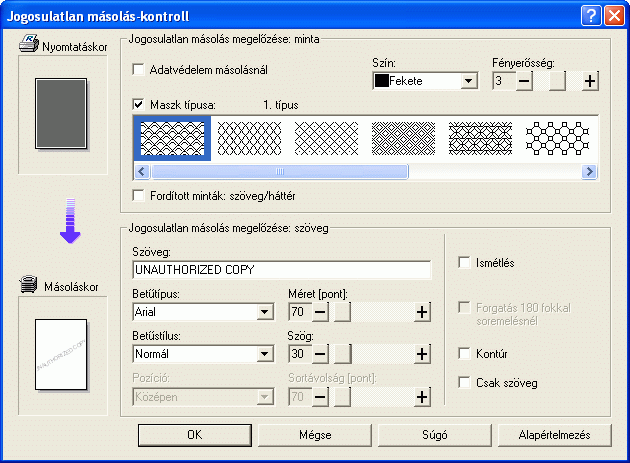Select the first mask pattern thumbnail
The height and width of the screenshot is (463, 630).
pyautogui.click(x=173, y=138)
